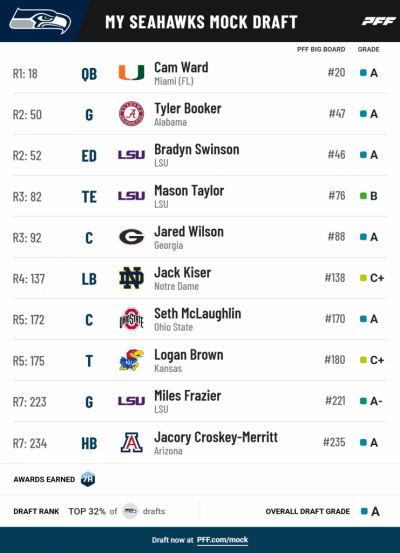Open the PFF.com/mock link

pyautogui.click(x=222, y=540)
